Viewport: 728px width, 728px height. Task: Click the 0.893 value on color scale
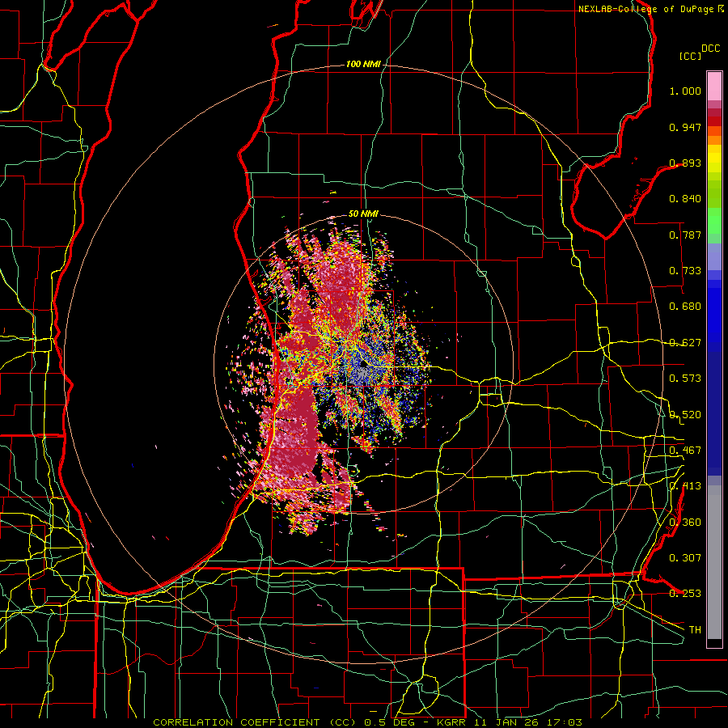[x=685, y=163]
